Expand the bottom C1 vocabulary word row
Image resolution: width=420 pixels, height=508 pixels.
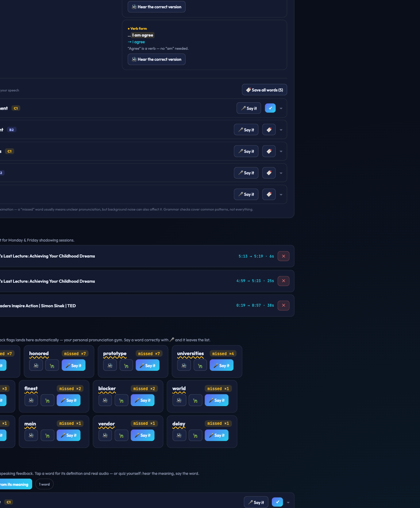tap(288, 502)
